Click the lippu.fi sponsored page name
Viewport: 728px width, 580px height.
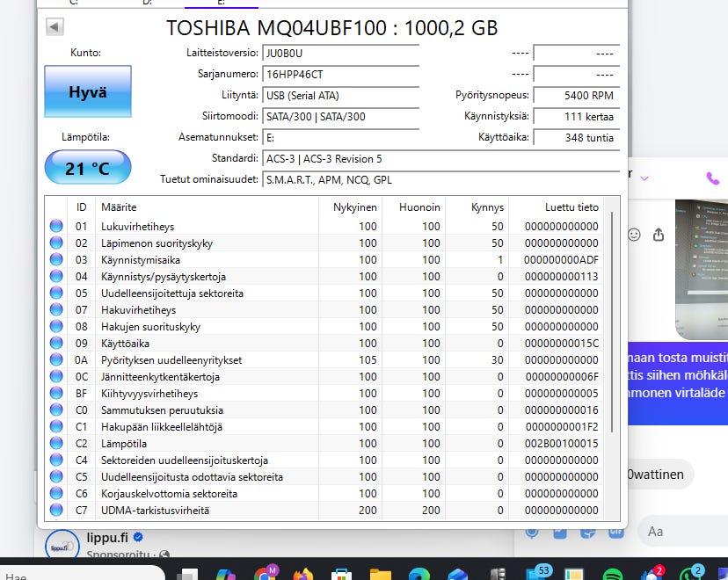[107, 537]
